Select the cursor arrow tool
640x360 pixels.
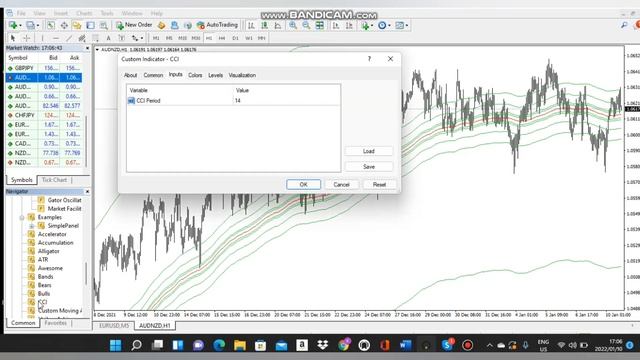pos(13,38)
